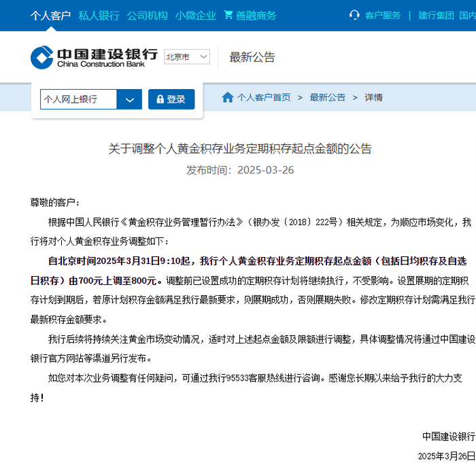Click the closing date 2025年3月26日
Screen dimensions: 476x472
click(x=447, y=456)
